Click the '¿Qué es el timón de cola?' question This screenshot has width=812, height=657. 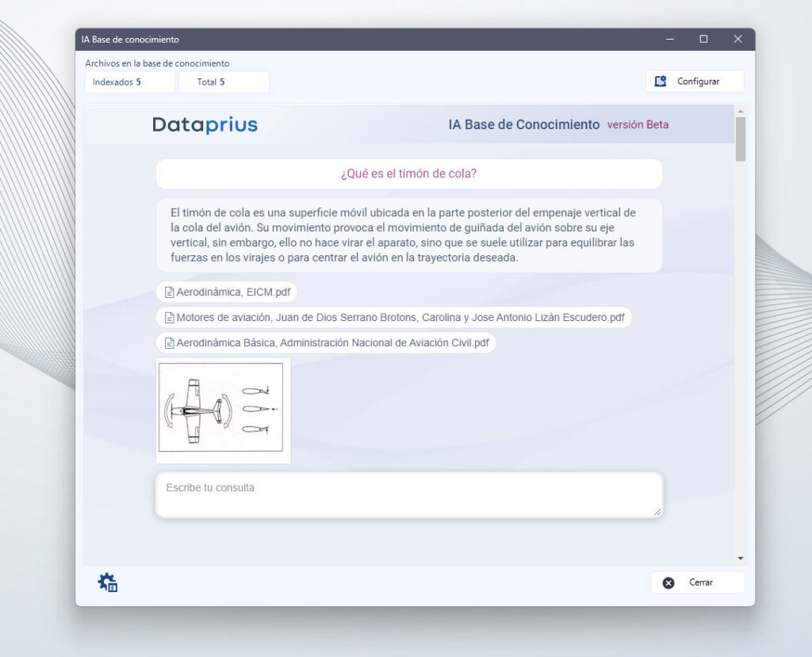coord(408,174)
